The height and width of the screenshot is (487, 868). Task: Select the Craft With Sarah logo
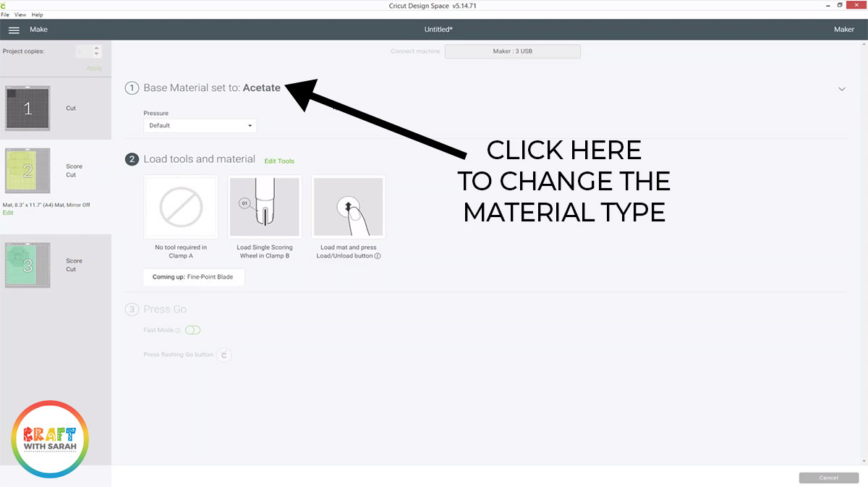(48, 438)
